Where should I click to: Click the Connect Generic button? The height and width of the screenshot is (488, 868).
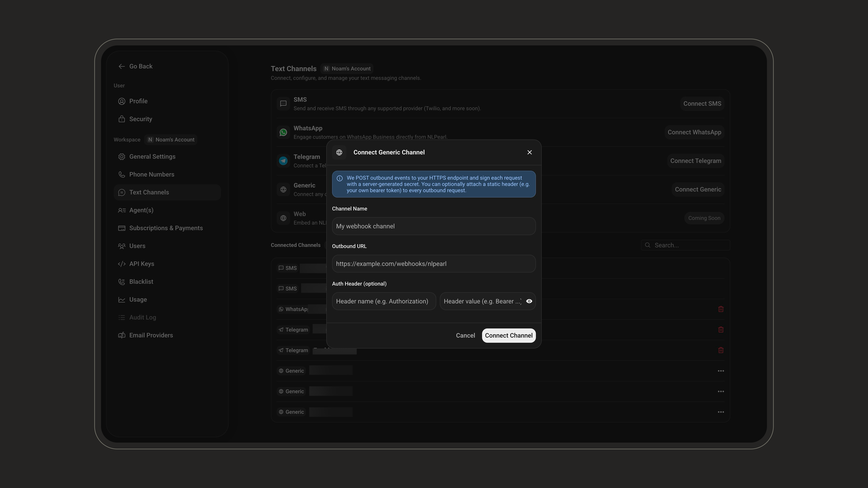click(x=698, y=189)
